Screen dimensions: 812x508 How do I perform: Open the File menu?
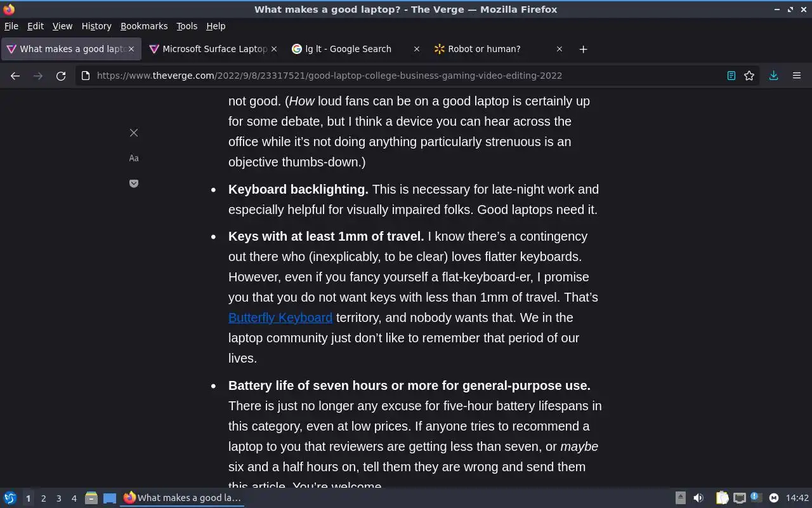click(11, 26)
